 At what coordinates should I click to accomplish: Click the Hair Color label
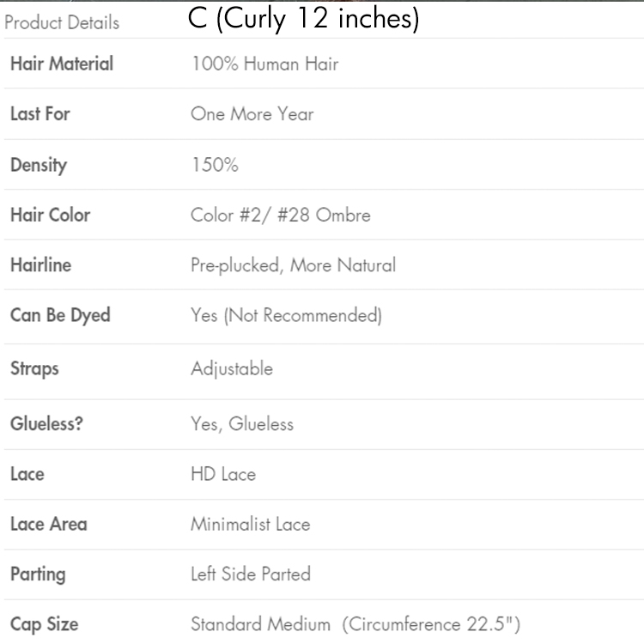point(50,215)
